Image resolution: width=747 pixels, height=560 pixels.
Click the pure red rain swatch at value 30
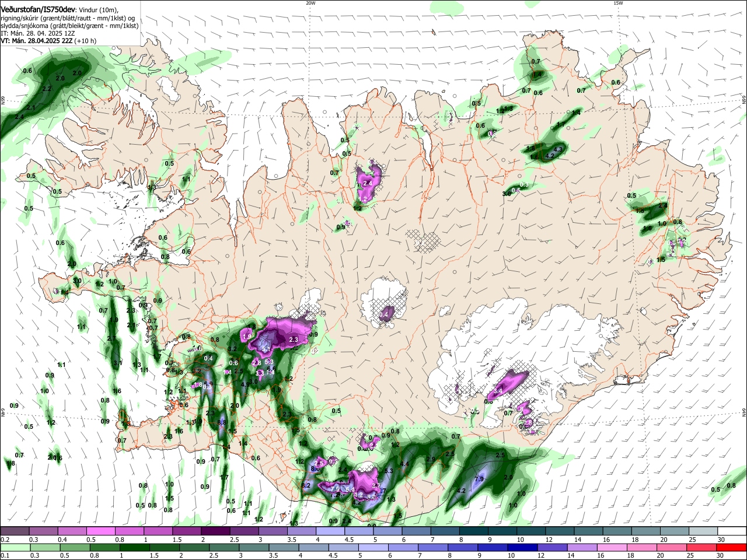[732, 548]
